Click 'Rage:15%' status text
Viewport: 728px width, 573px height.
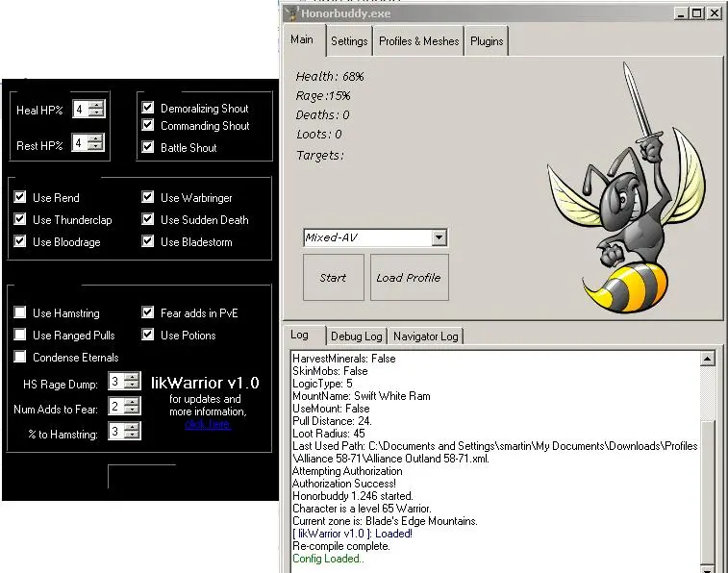(x=323, y=96)
